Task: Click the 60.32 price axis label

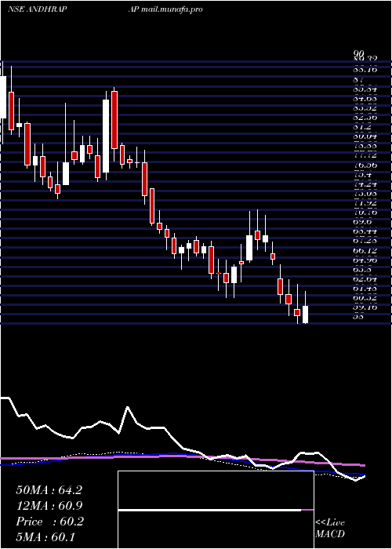Action: pos(365,298)
